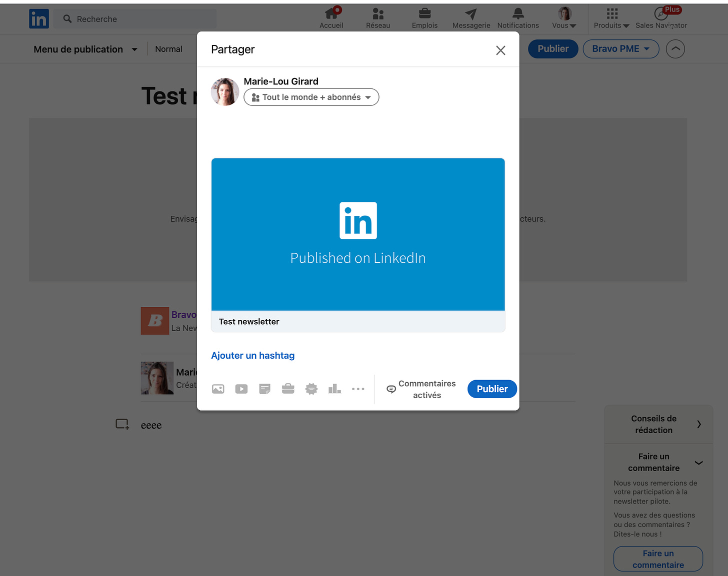Click the Test newsletter preview title

[x=249, y=322]
